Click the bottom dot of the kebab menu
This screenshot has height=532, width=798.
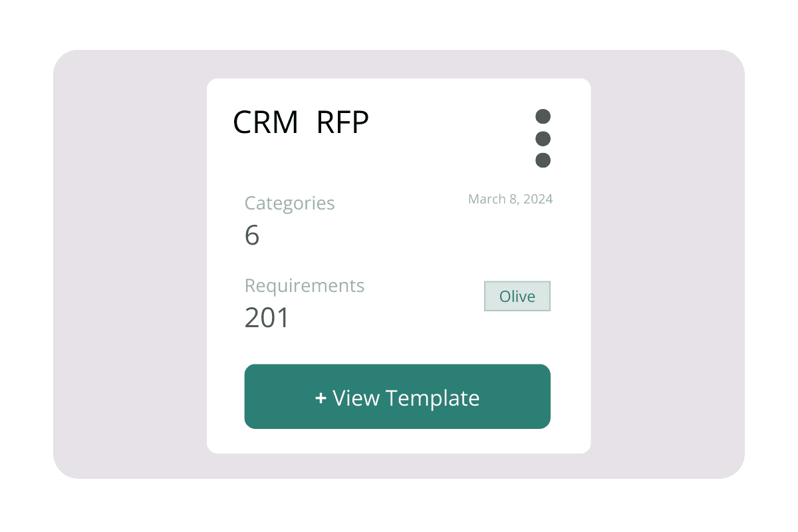pos(543,160)
